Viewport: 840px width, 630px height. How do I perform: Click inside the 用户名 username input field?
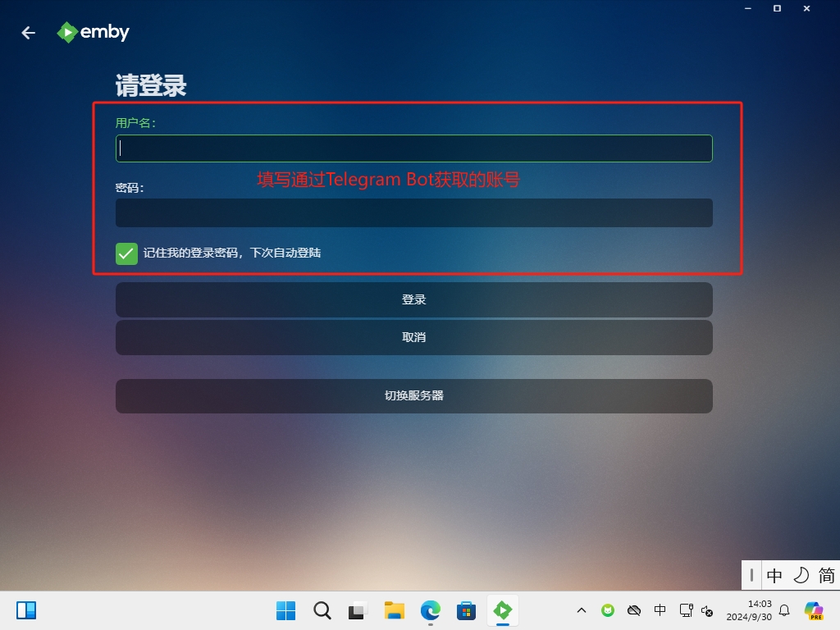[413, 148]
